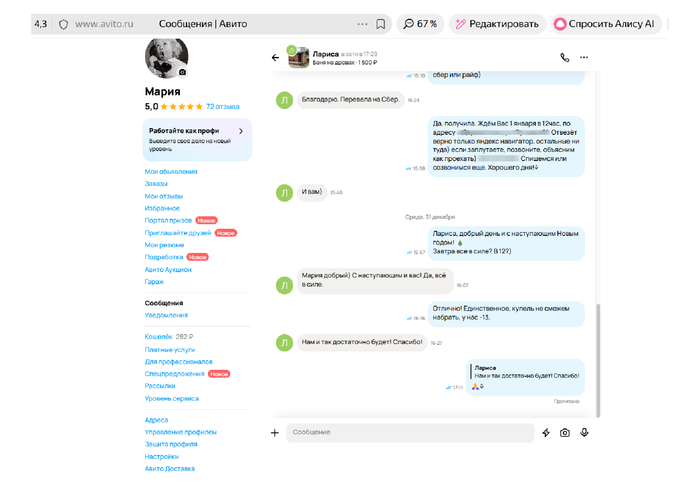
Task: Open quick replies lightning icon
Action: click(546, 432)
